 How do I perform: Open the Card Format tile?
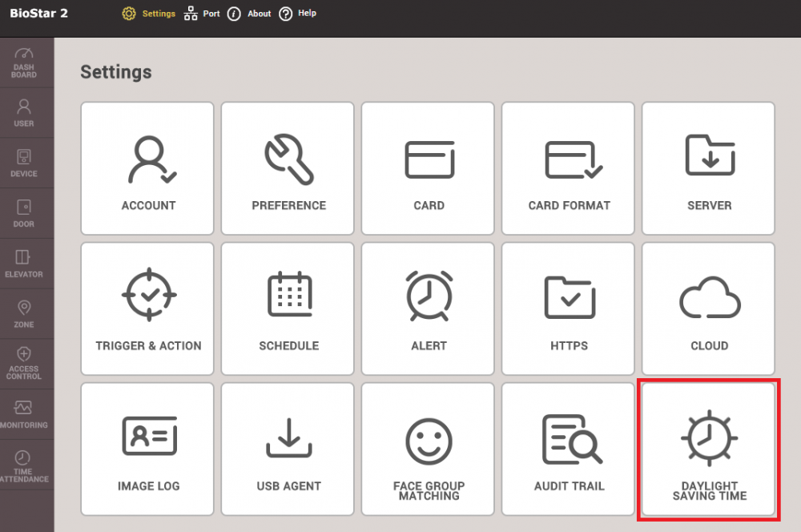click(x=569, y=168)
